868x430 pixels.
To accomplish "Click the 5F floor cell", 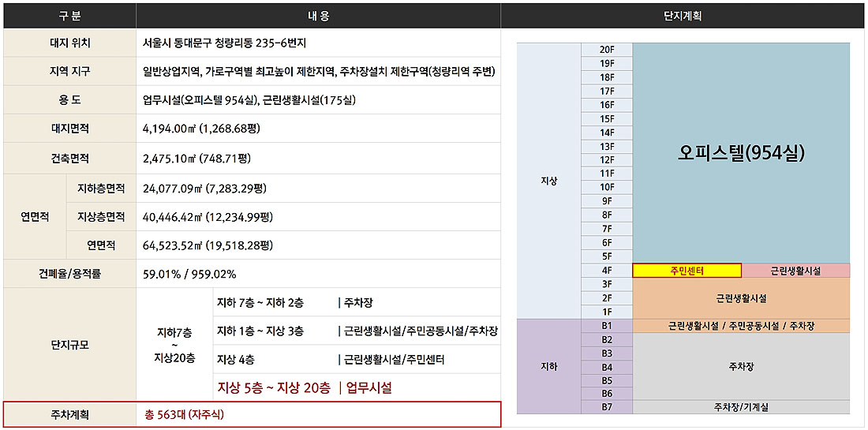I will [x=607, y=256].
